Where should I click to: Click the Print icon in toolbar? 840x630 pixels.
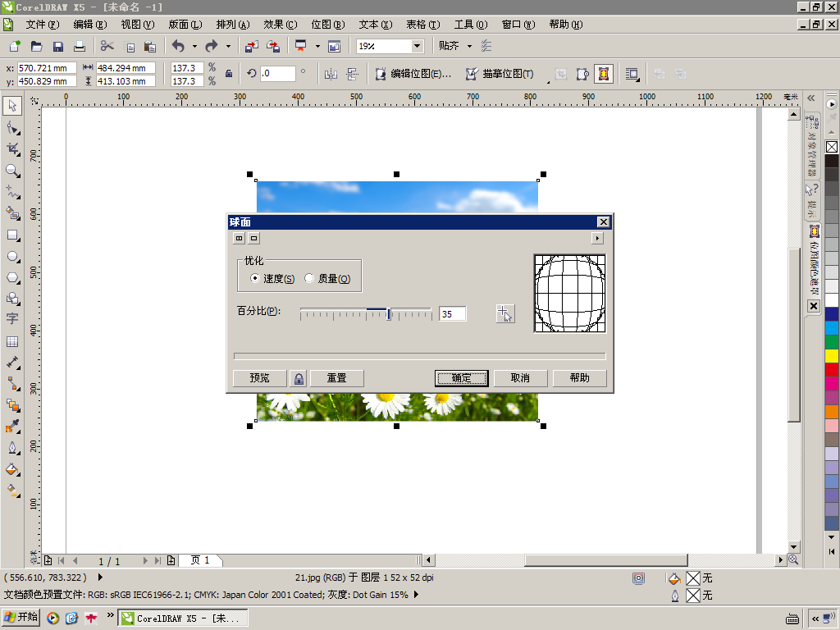[x=80, y=47]
